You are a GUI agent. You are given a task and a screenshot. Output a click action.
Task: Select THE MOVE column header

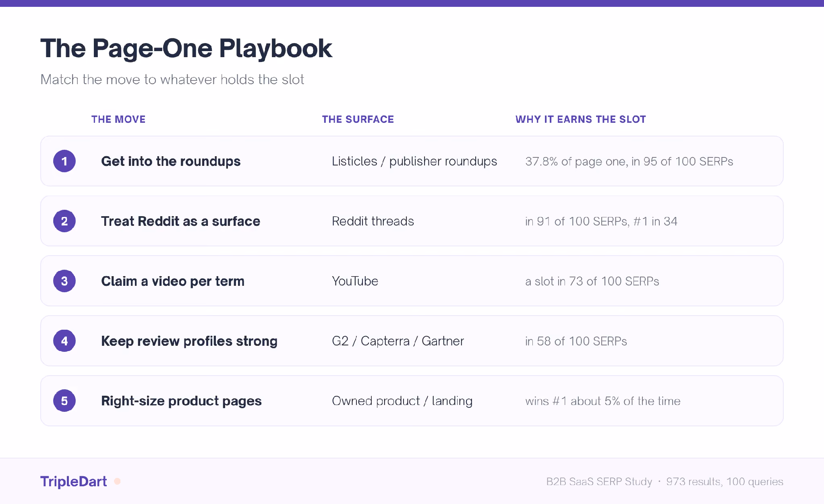click(x=118, y=119)
